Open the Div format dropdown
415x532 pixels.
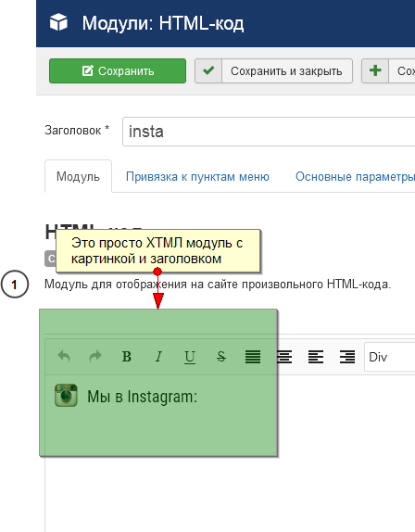pos(390,357)
